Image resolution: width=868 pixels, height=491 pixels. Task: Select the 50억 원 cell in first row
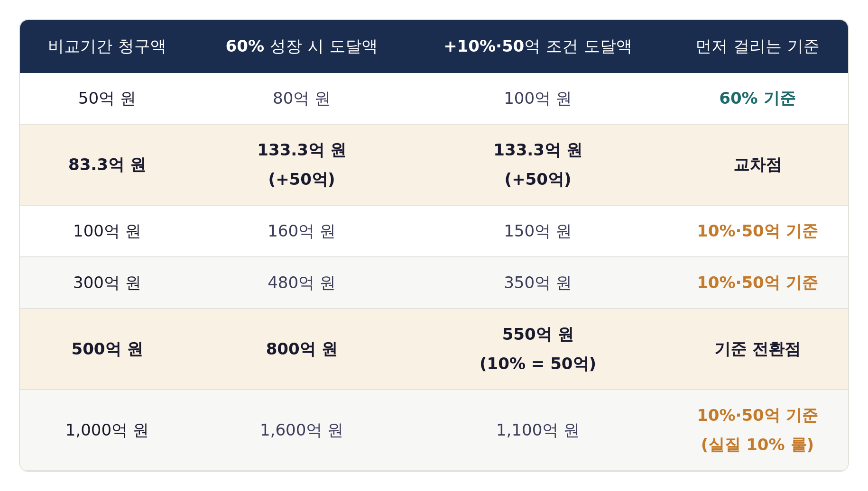[x=107, y=99]
